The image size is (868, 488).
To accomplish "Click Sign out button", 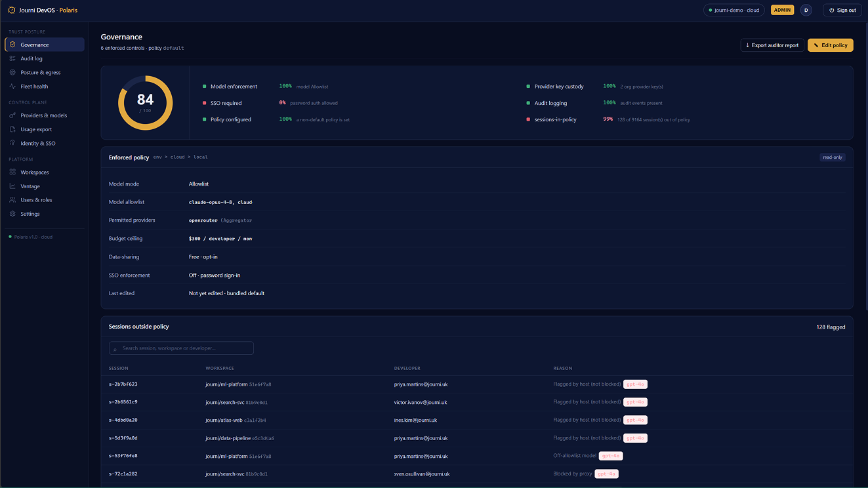I will point(842,10).
